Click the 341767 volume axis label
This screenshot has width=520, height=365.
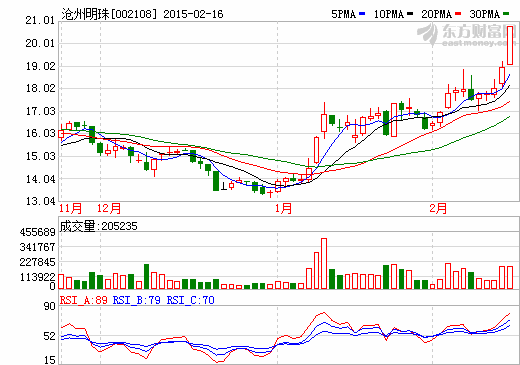(37, 247)
